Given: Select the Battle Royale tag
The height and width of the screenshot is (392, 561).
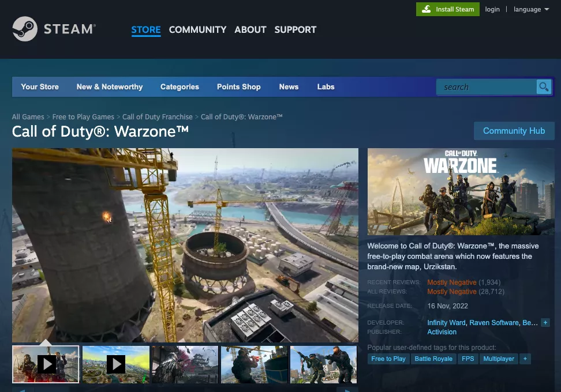Looking at the screenshot, I should 433,359.
